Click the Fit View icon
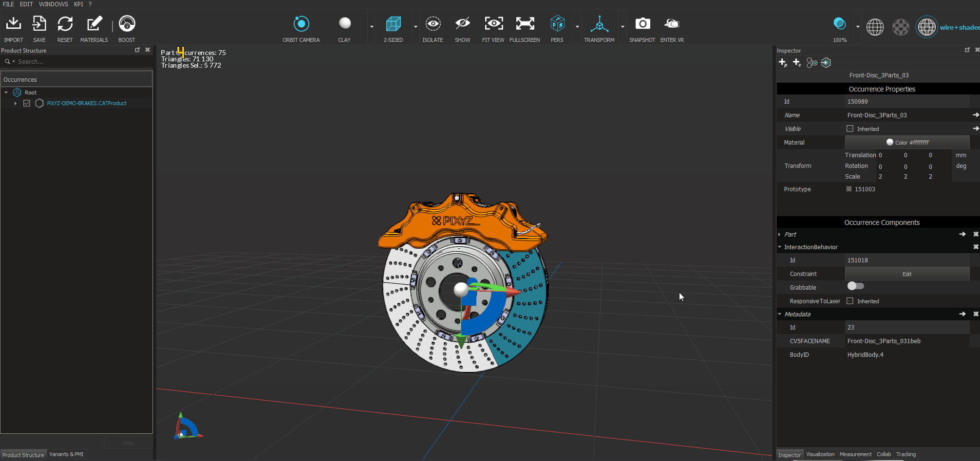Screen dimensions: 980x461 (493, 23)
